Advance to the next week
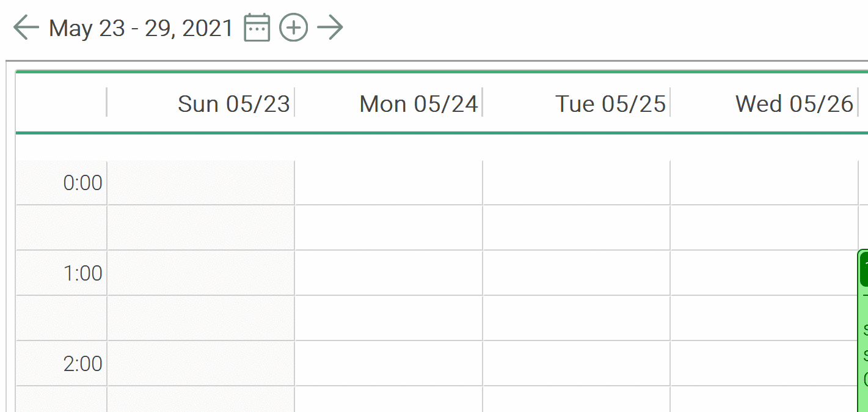 [x=330, y=28]
